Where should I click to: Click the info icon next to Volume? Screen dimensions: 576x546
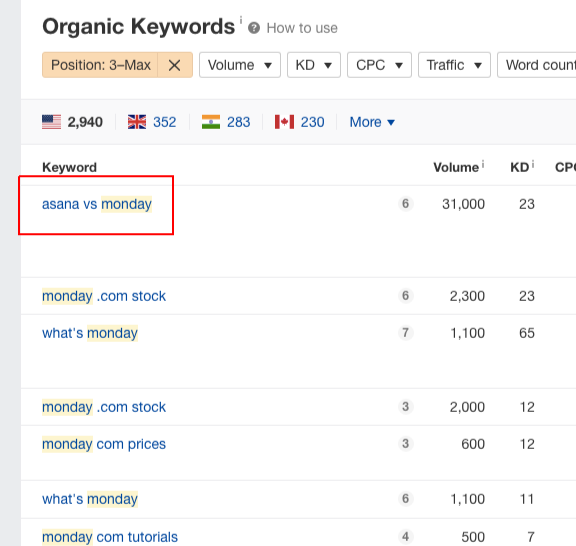(483, 164)
